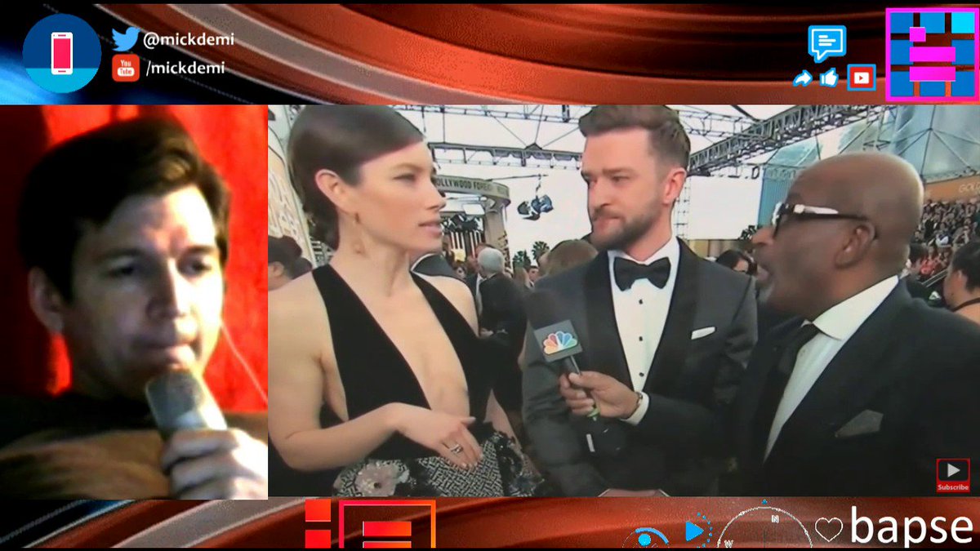Click the red carpet interview video
Screen dimensions: 980x551
click(624, 300)
